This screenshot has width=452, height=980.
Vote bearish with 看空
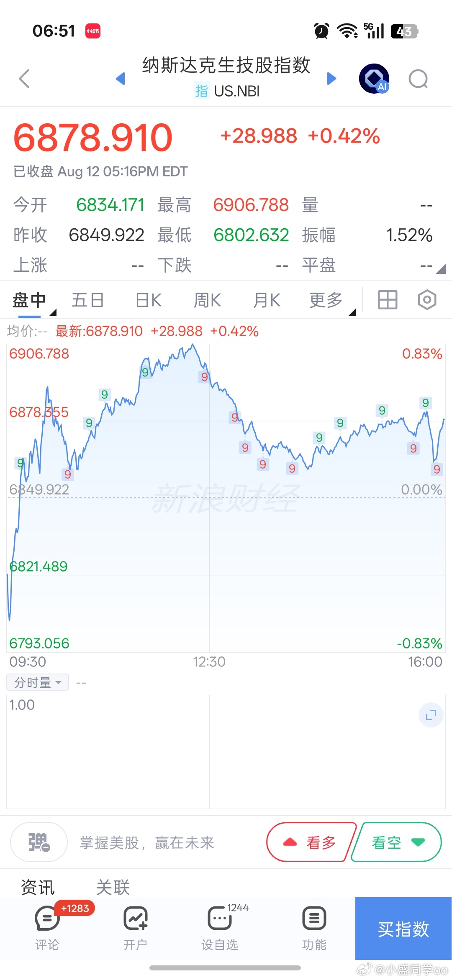coord(396,842)
